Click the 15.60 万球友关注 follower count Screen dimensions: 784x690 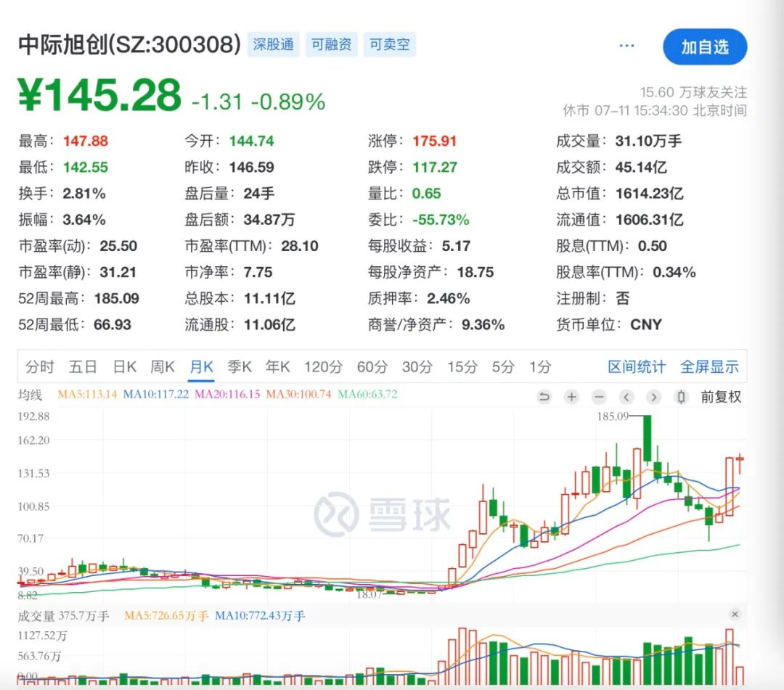pyautogui.click(x=693, y=92)
